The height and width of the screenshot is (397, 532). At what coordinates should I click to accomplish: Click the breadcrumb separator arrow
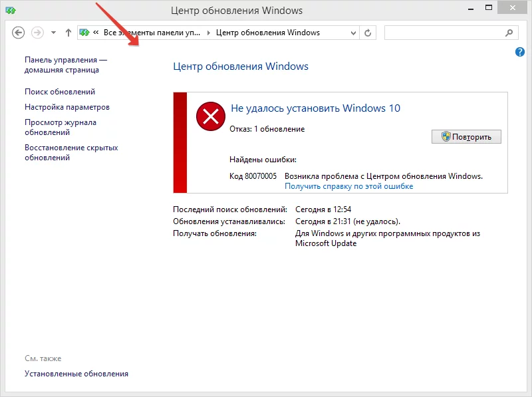coord(208,33)
